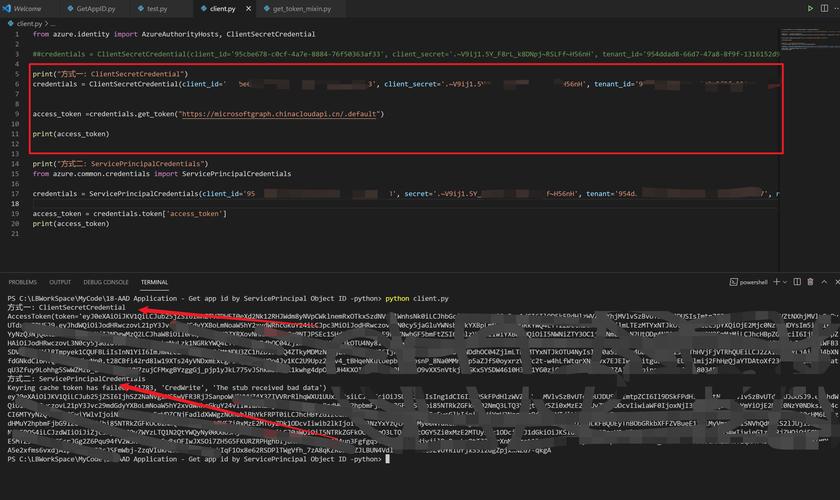Show the PROBLEMS panel

pos(22,282)
